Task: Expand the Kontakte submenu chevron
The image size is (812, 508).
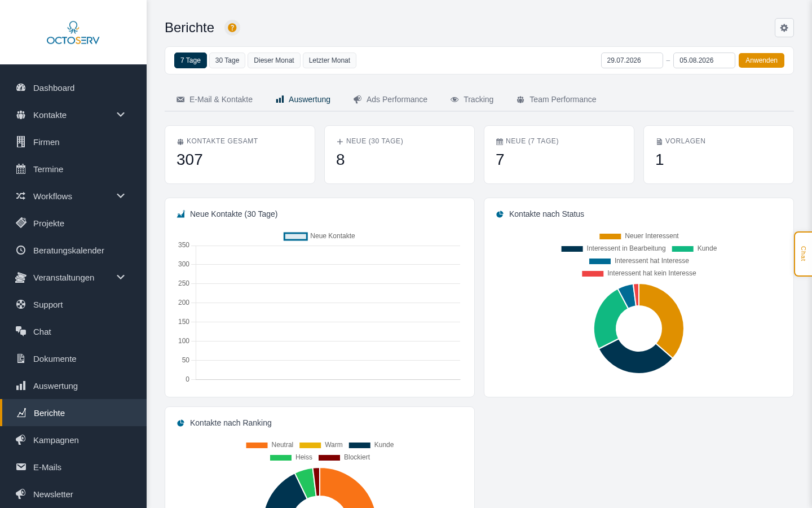Action: coord(121,115)
